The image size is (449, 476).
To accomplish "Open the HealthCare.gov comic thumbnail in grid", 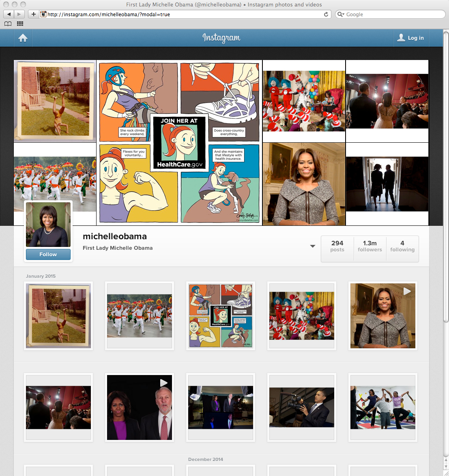I will [x=220, y=316].
